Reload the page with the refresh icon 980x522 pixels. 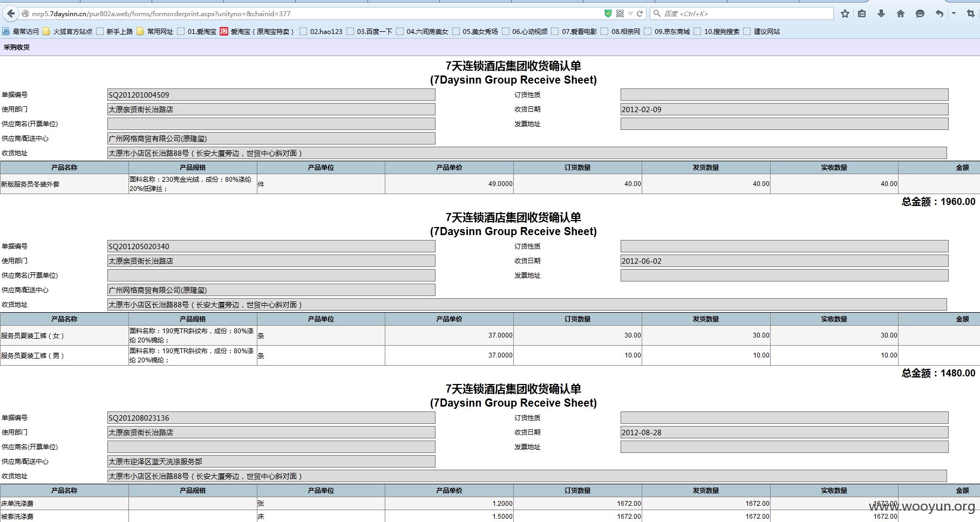point(640,13)
